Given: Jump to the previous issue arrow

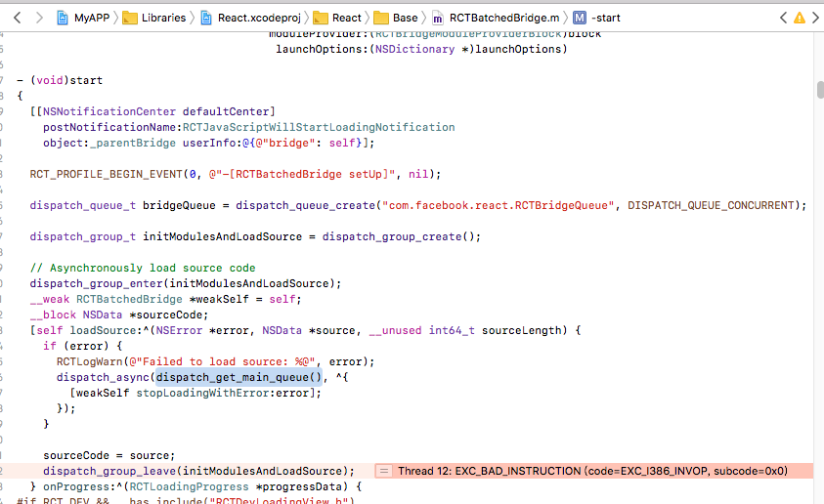Looking at the screenshot, I should pos(783,18).
